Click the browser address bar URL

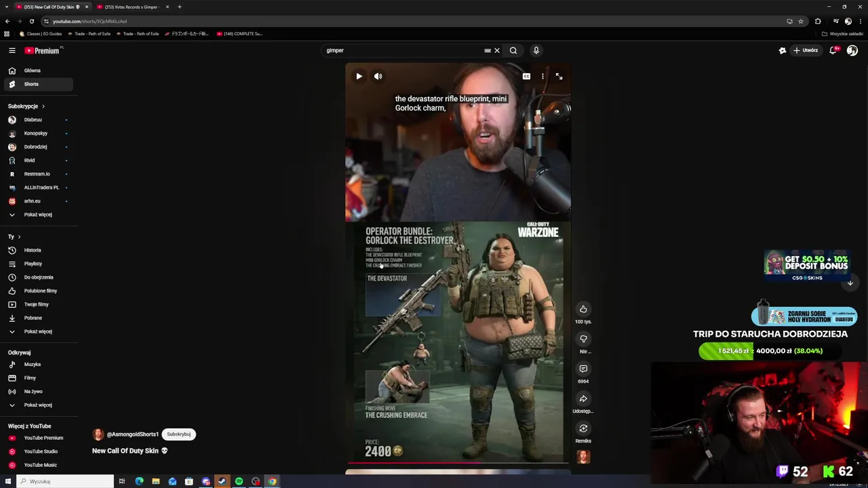pos(90,21)
